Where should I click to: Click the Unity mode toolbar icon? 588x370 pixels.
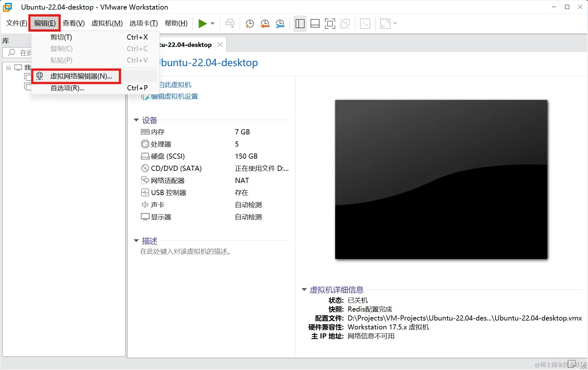tap(345, 23)
